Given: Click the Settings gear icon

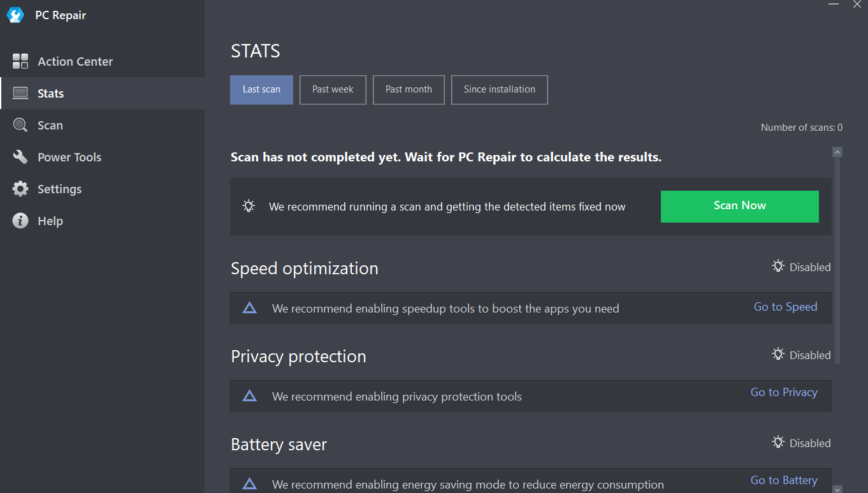Looking at the screenshot, I should (x=20, y=189).
